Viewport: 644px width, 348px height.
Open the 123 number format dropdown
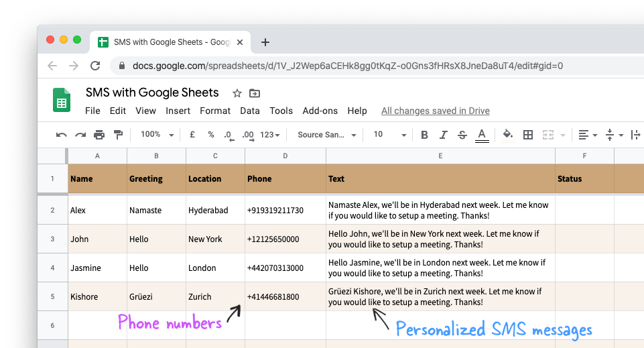coord(270,135)
